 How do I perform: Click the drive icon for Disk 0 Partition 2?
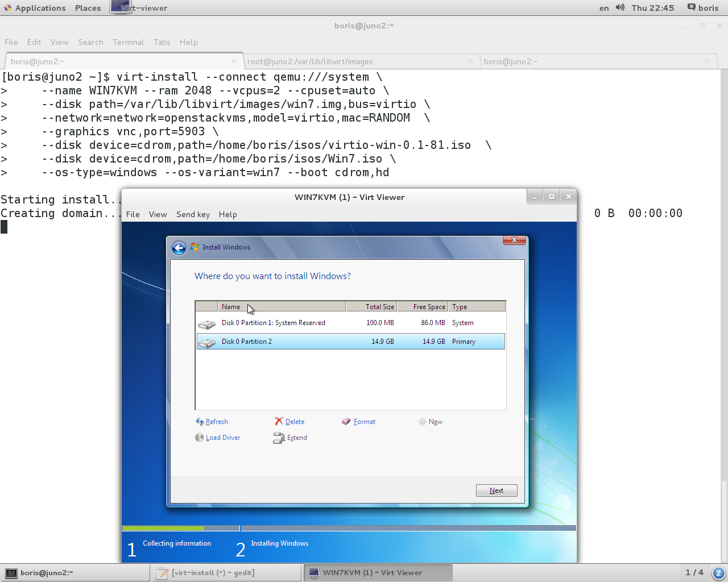(206, 343)
